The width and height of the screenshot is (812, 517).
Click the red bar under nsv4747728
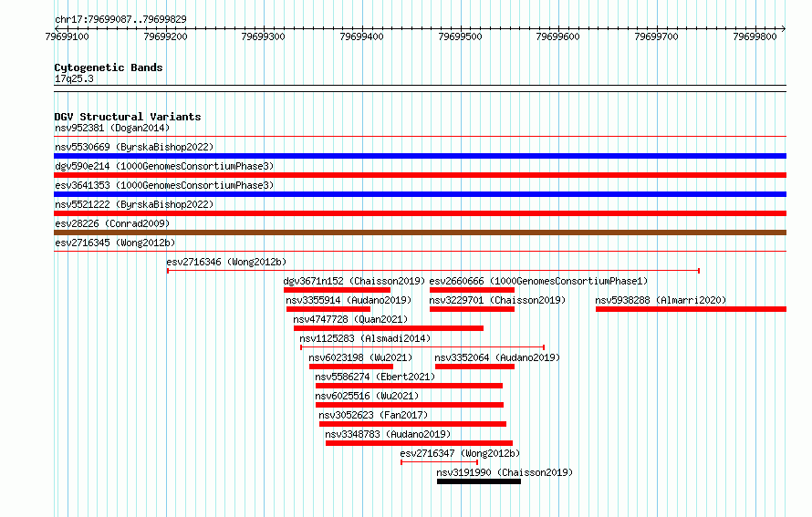pyautogui.click(x=389, y=328)
